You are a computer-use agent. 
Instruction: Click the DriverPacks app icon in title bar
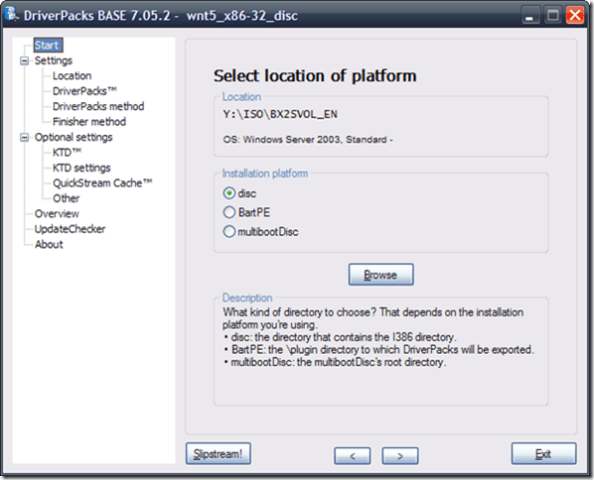[x=11, y=14]
